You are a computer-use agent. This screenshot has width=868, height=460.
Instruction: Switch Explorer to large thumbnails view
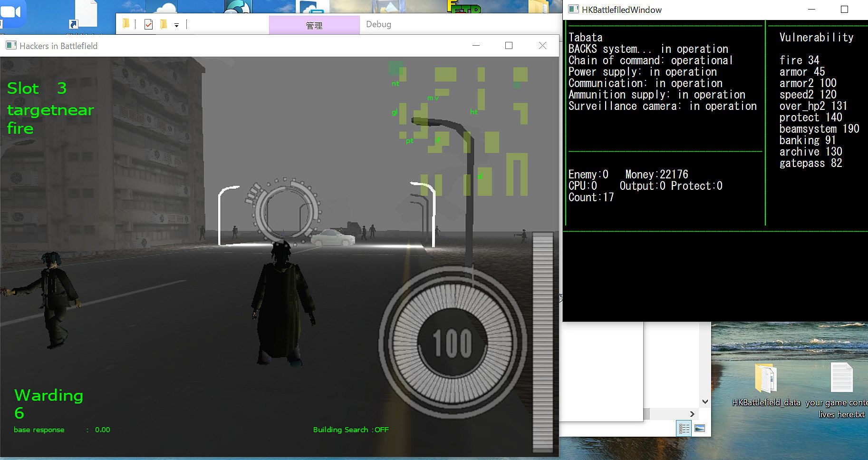point(700,429)
